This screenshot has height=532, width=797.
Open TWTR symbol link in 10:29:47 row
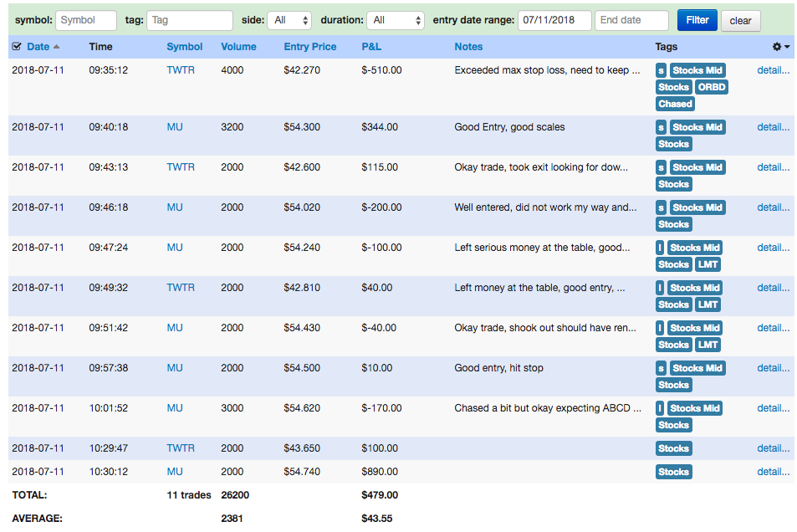(181, 448)
